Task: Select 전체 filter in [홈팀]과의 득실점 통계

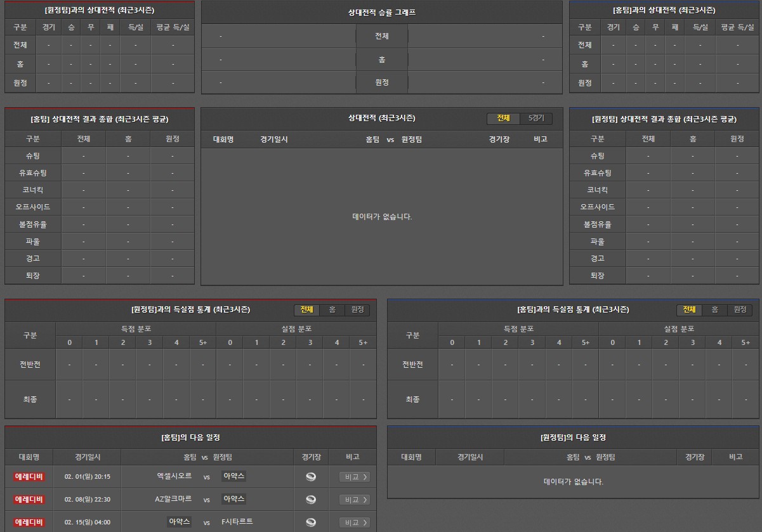Action: pyautogui.click(x=689, y=309)
